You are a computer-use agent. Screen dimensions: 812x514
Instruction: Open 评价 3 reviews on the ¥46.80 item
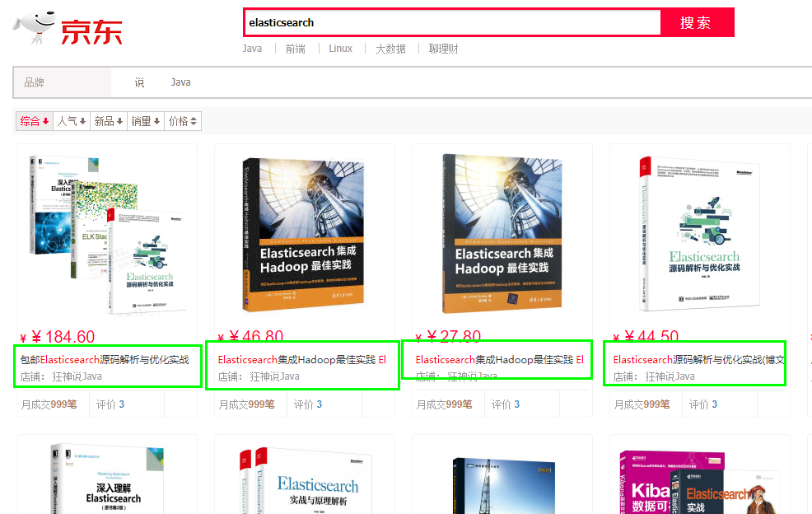pyautogui.click(x=308, y=404)
